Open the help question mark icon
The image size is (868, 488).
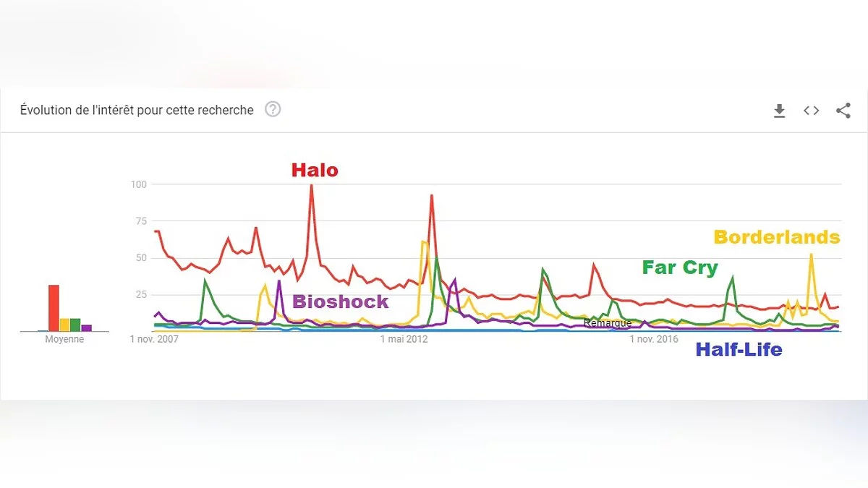pyautogui.click(x=273, y=109)
